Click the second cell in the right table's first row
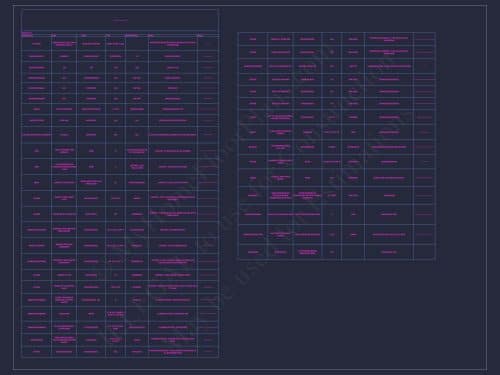 point(280,39)
